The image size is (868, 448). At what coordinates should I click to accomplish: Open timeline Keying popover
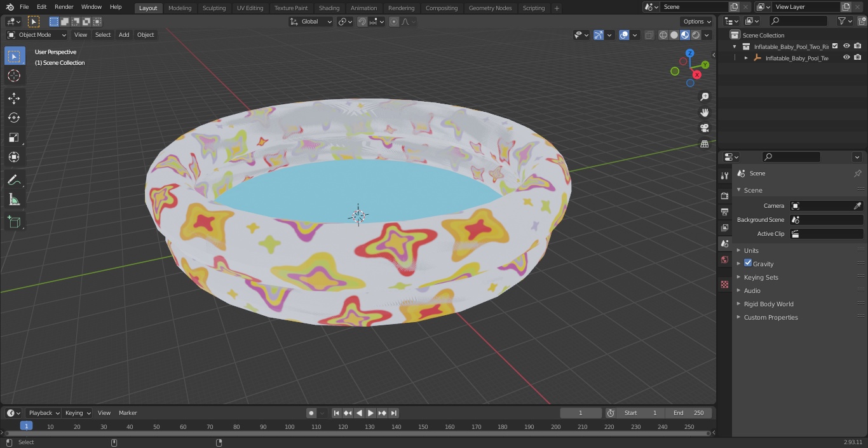(78, 413)
